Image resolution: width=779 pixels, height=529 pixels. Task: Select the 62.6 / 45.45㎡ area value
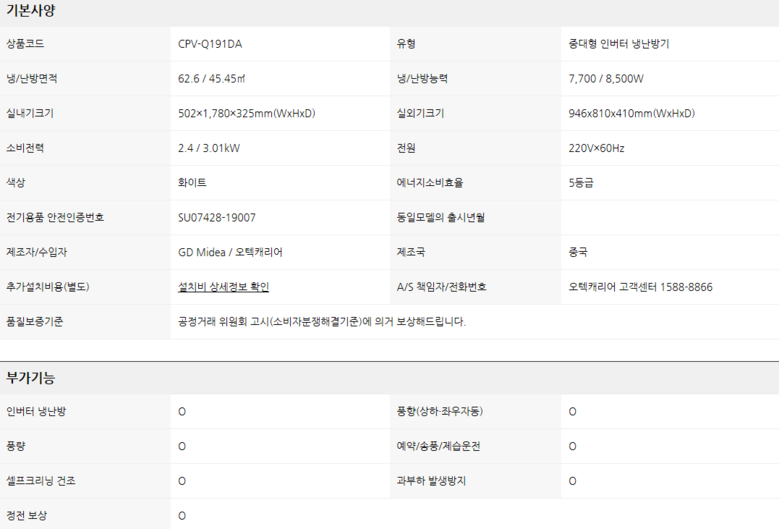(214, 79)
